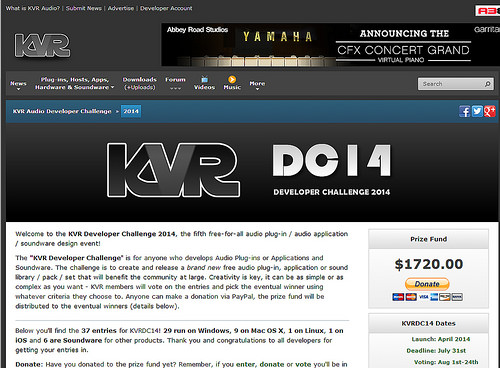Screen dimensions: 500x368
Task: Open the Forum menu
Action: coord(175,83)
